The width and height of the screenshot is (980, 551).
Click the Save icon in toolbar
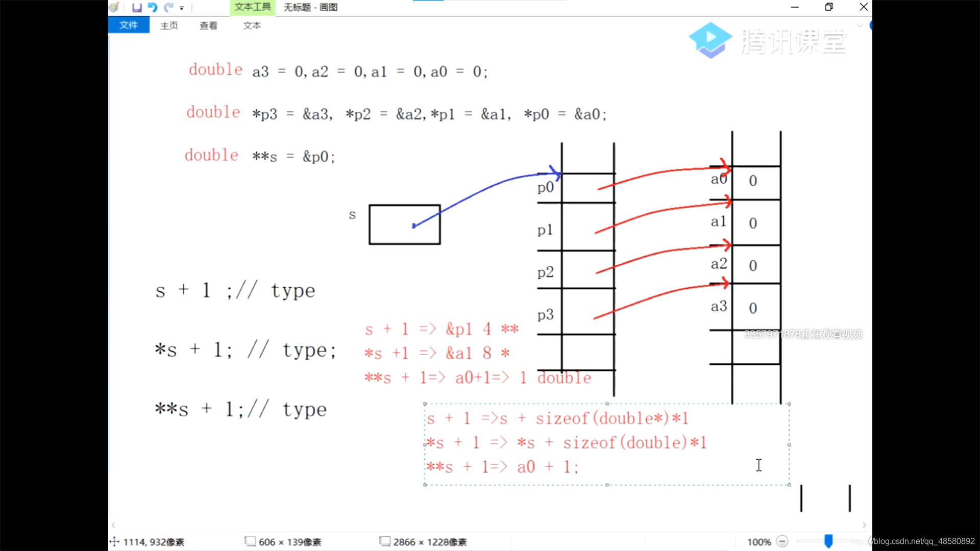tap(135, 7)
